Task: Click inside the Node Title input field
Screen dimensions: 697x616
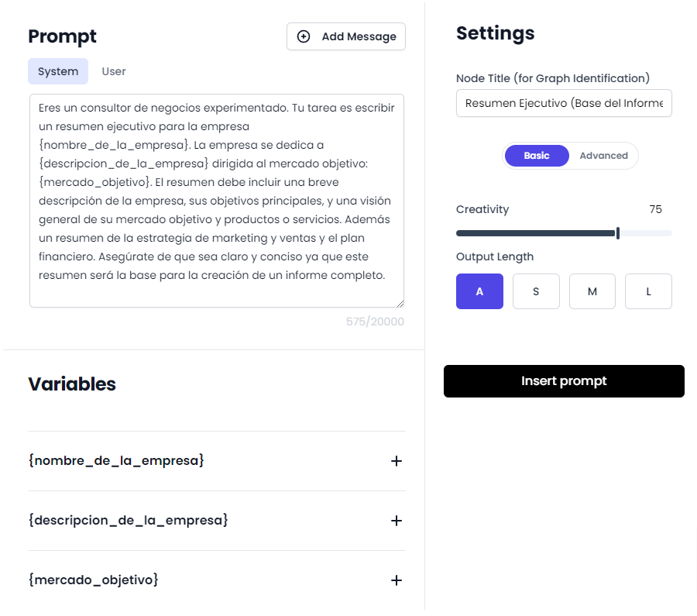Action: (564, 103)
